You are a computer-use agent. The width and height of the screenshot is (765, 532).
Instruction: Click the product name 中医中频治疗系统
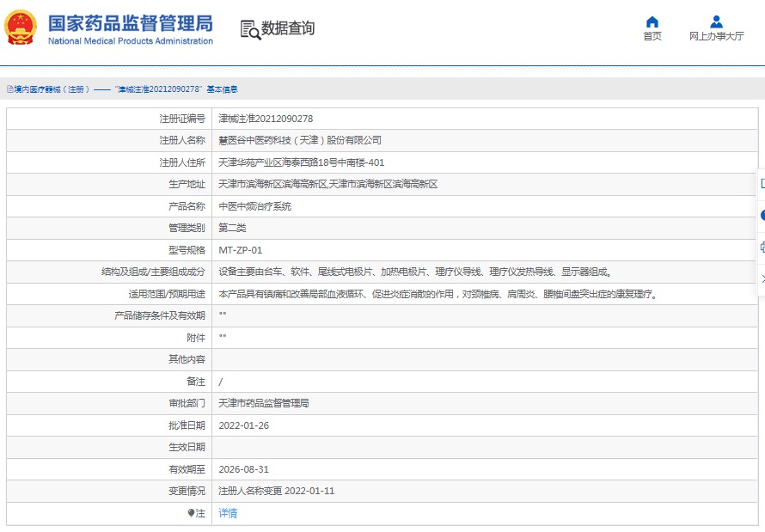(x=254, y=206)
